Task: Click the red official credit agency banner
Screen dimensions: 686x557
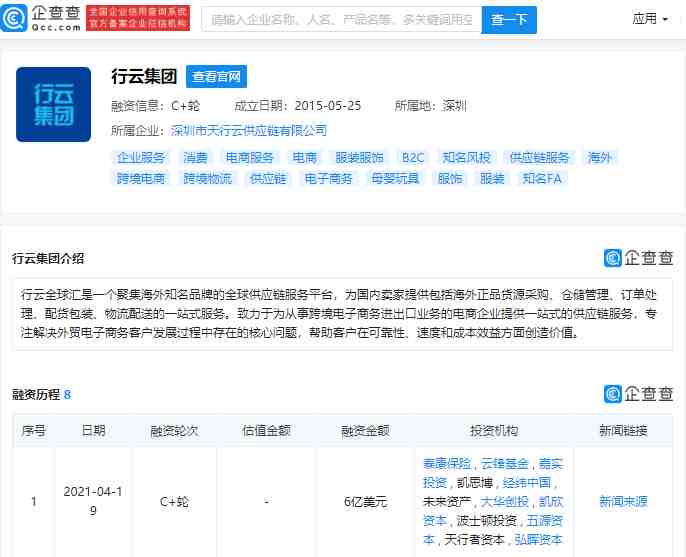Action: [x=138, y=18]
